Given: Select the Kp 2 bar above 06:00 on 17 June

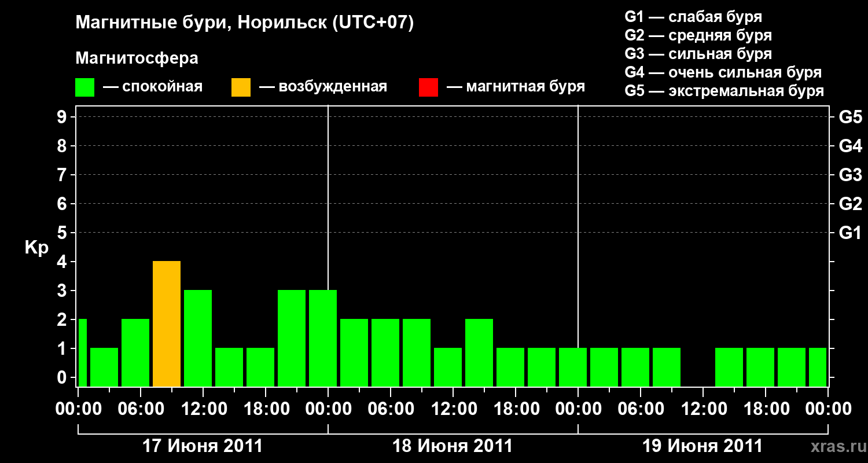Looking at the screenshot, I should coord(135,352).
